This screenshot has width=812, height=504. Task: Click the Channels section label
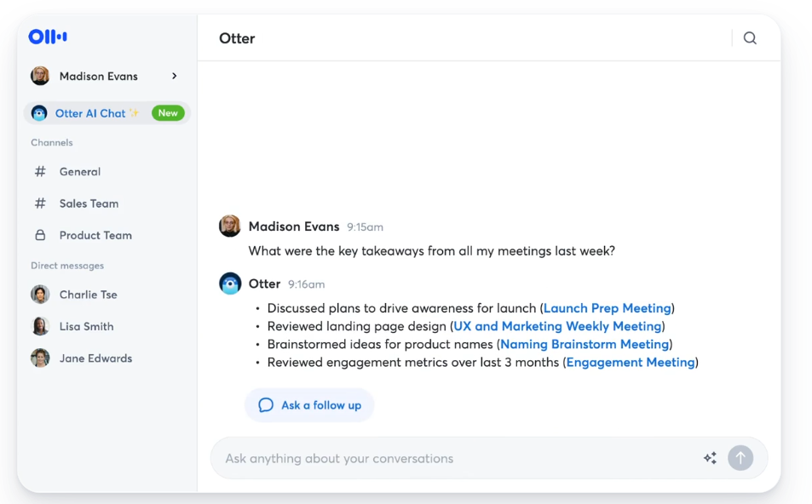(x=52, y=142)
